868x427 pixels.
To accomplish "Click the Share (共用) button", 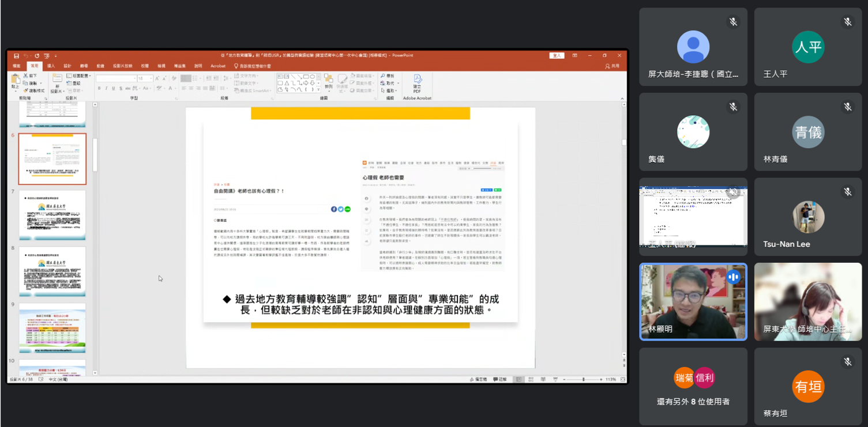I will coord(613,66).
